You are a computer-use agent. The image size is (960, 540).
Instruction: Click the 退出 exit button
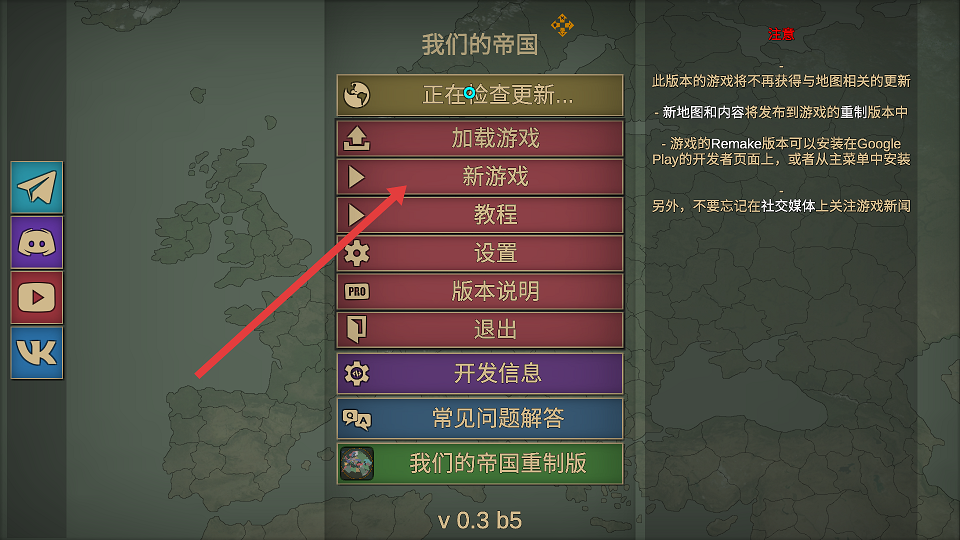(x=480, y=329)
